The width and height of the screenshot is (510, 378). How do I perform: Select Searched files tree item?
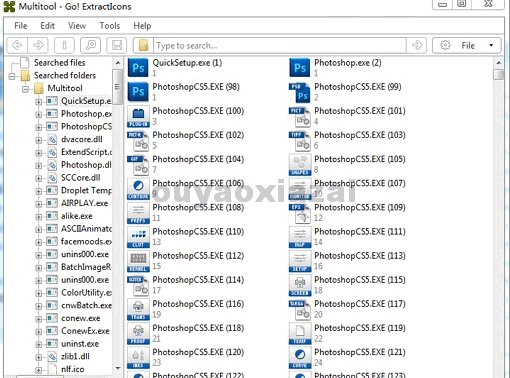pos(59,63)
